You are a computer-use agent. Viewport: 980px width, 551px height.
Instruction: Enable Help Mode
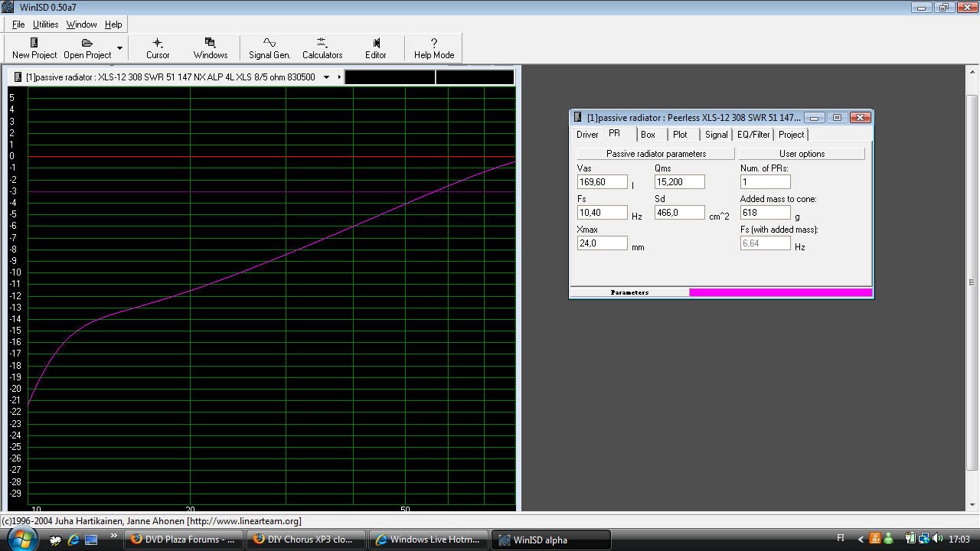[x=434, y=48]
